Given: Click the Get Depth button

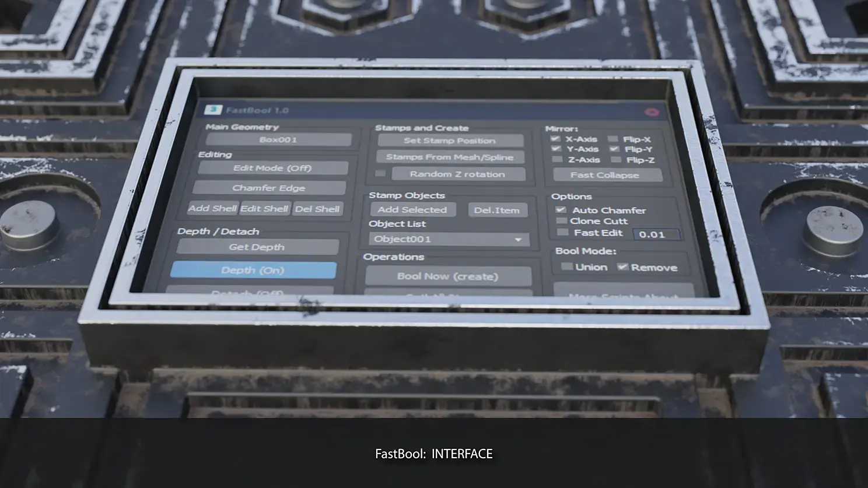Looking at the screenshot, I should [257, 247].
